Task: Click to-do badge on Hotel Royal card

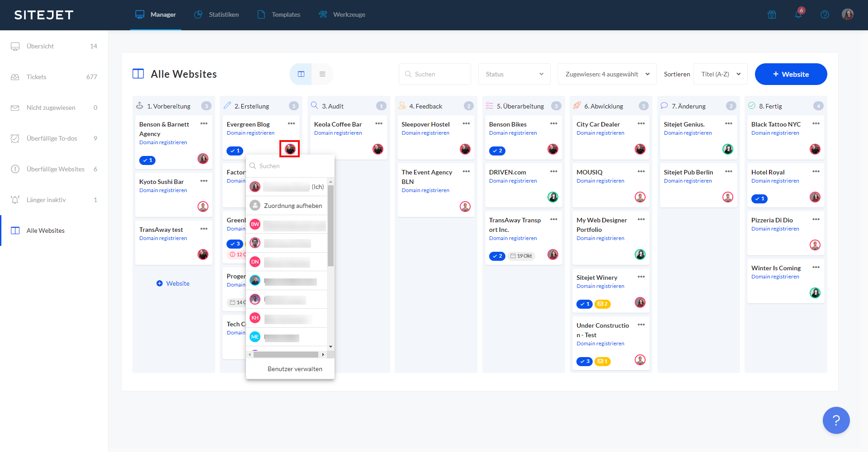Action: tap(759, 199)
